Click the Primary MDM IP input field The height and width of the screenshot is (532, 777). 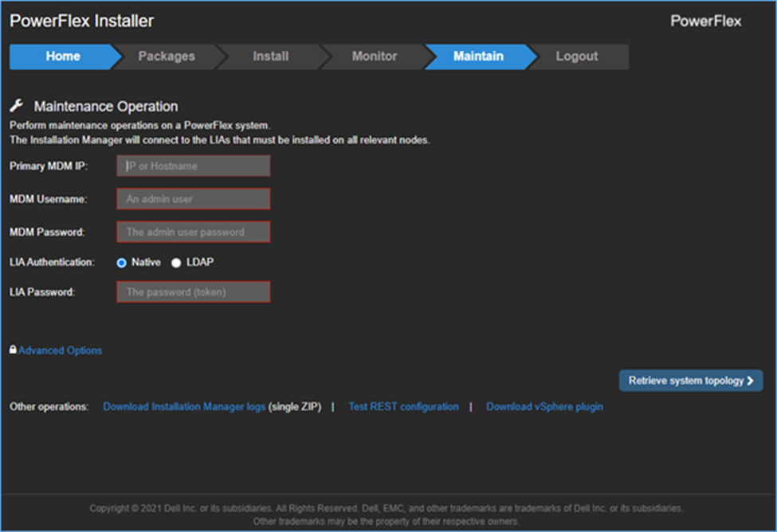click(193, 166)
